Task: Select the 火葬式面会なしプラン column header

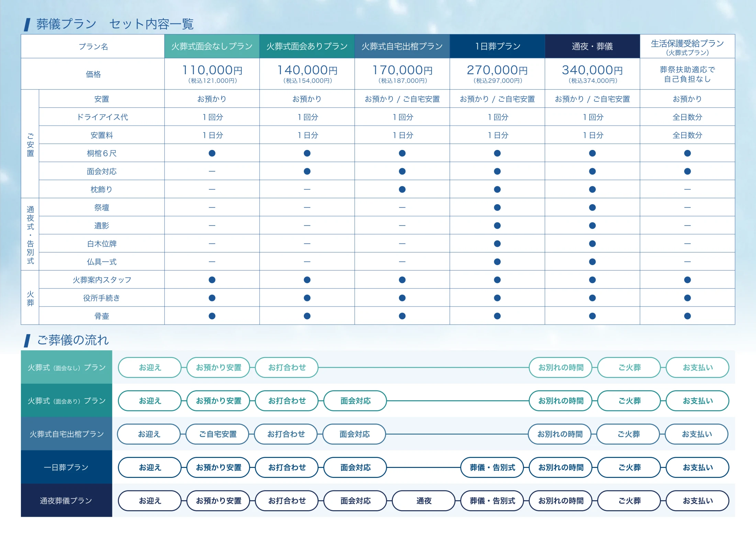Action: [x=212, y=46]
